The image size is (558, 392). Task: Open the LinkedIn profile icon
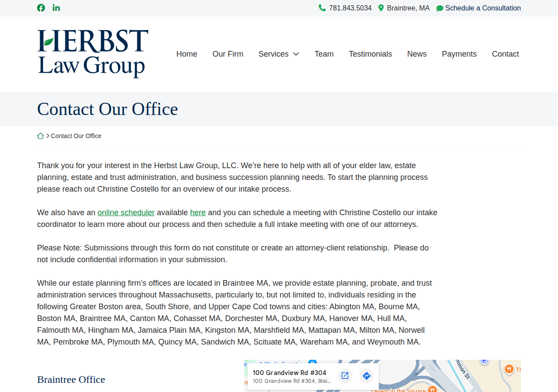coord(56,8)
